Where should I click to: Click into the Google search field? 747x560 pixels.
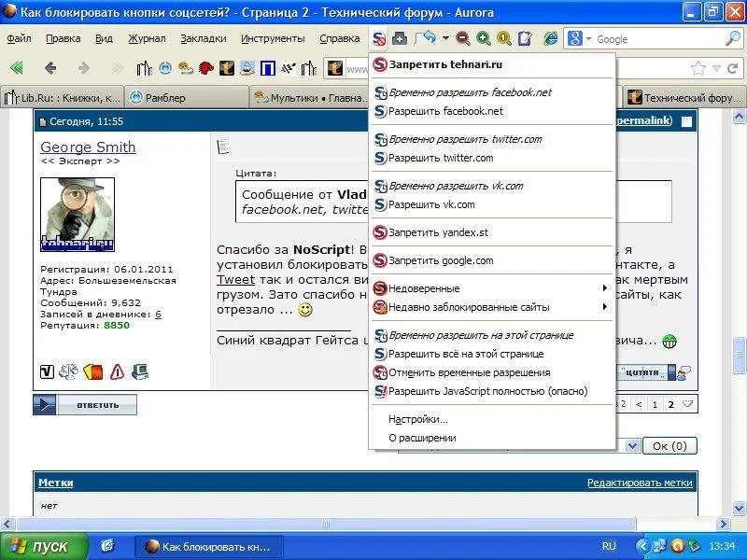pos(657,39)
